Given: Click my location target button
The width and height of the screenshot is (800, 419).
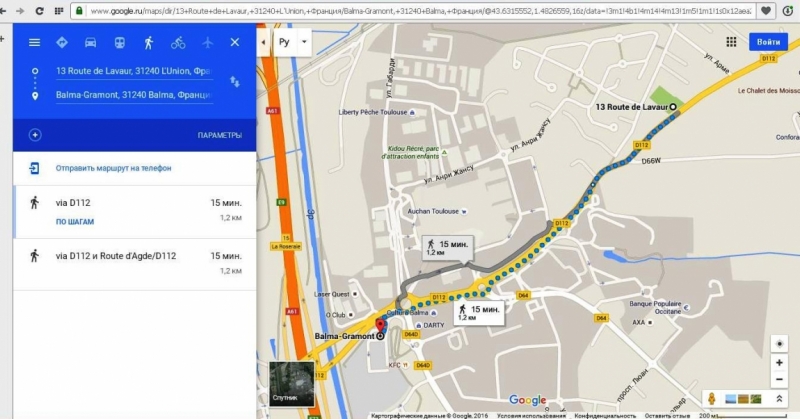Looking at the screenshot, I should (779, 344).
